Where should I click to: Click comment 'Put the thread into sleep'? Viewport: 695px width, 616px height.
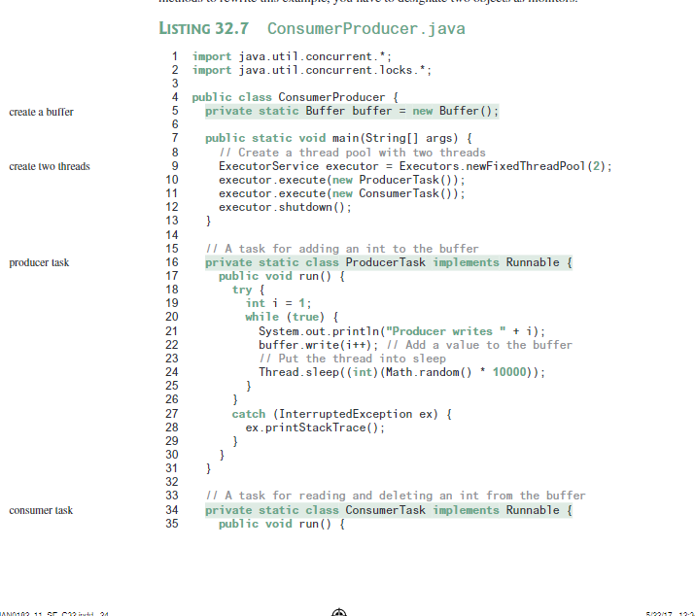[x=353, y=359]
